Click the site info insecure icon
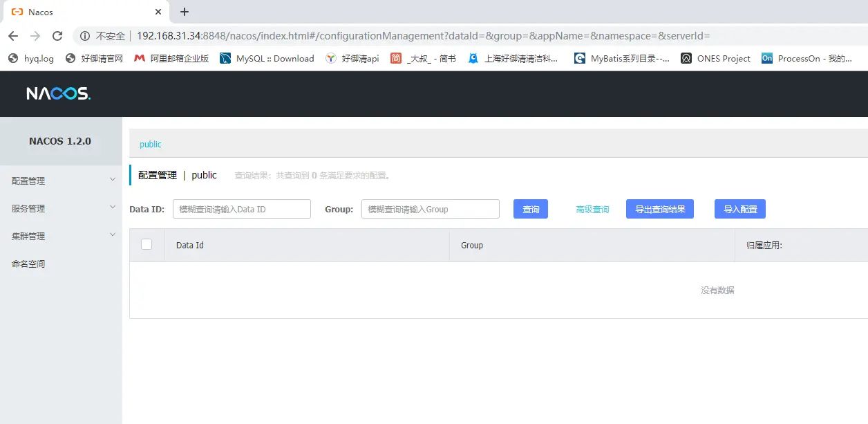Screen dimensions: 868x424 pyautogui.click(x=85, y=36)
